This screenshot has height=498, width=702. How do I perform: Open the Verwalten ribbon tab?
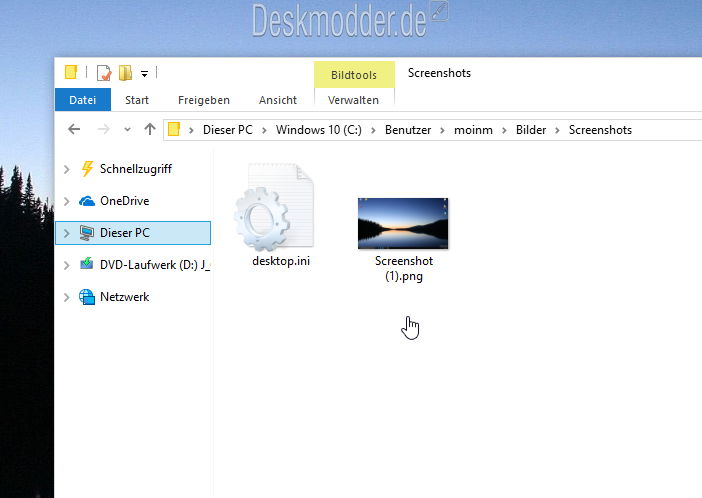coord(353,100)
